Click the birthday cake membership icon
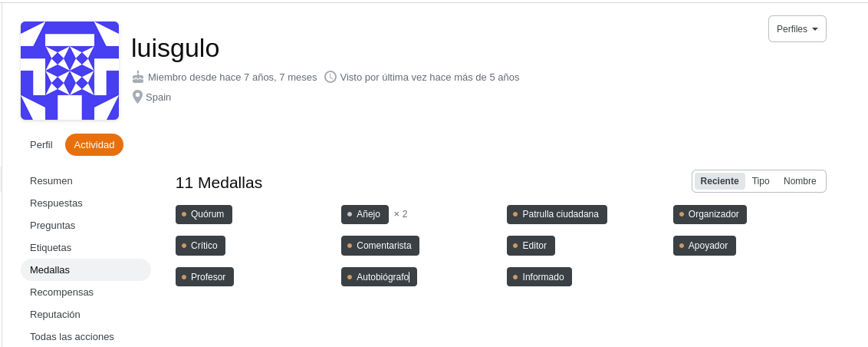The width and height of the screenshot is (868, 347). tap(138, 77)
